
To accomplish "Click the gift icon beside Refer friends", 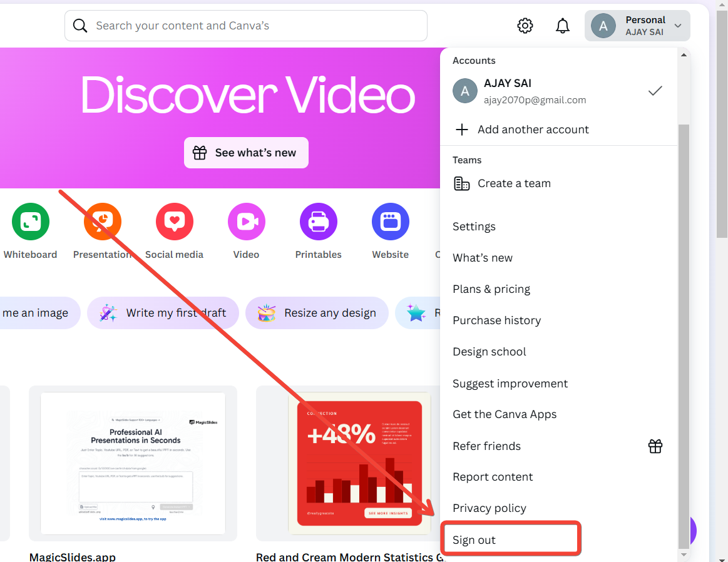I will pos(655,446).
